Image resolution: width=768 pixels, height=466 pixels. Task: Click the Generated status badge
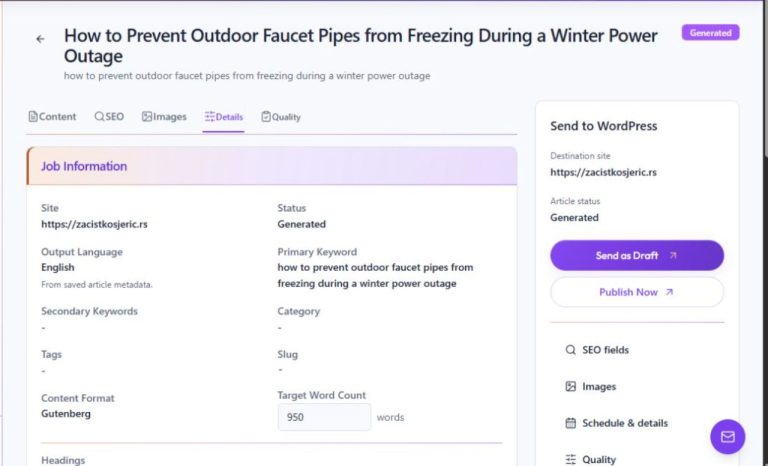tap(710, 33)
